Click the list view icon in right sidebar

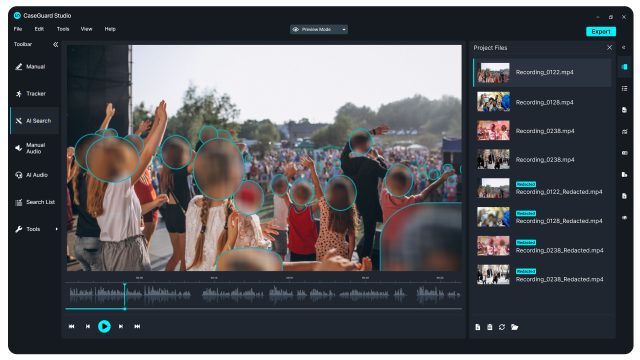[624, 89]
